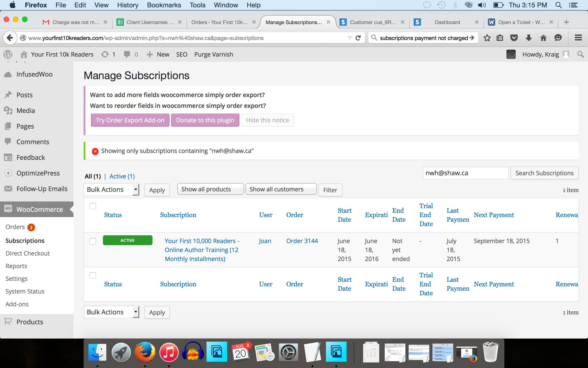Viewport: 588px width, 368px height.
Task: Expand the URL bar history dropdown arrow
Action: pos(349,38)
